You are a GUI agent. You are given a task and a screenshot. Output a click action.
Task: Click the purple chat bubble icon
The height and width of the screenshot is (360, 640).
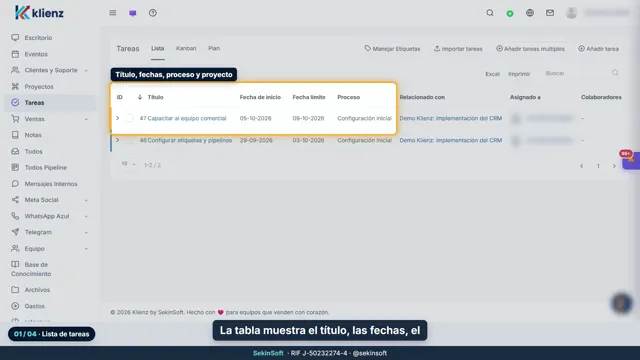coord(133,13)
